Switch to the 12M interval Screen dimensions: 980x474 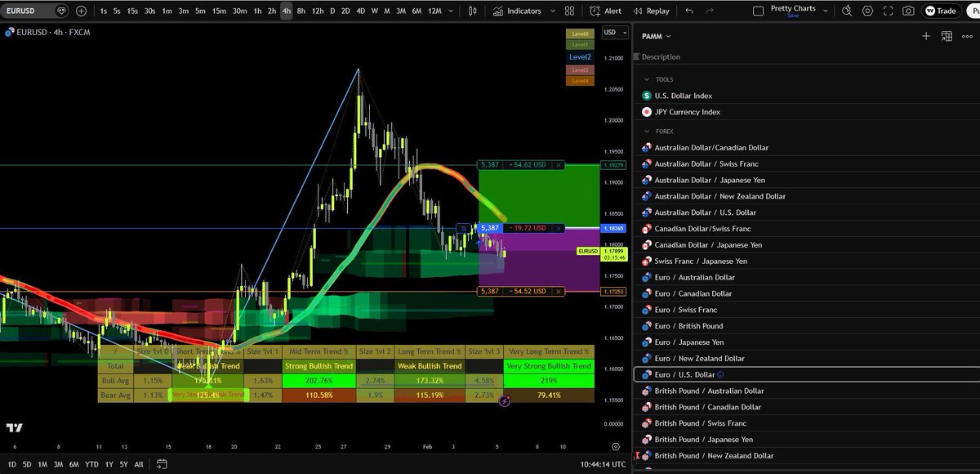[434, 11]
